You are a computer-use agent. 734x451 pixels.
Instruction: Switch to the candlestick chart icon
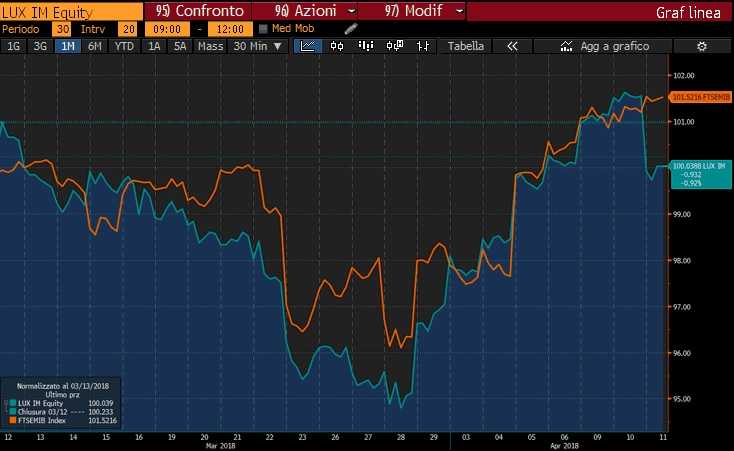point(337,46)
